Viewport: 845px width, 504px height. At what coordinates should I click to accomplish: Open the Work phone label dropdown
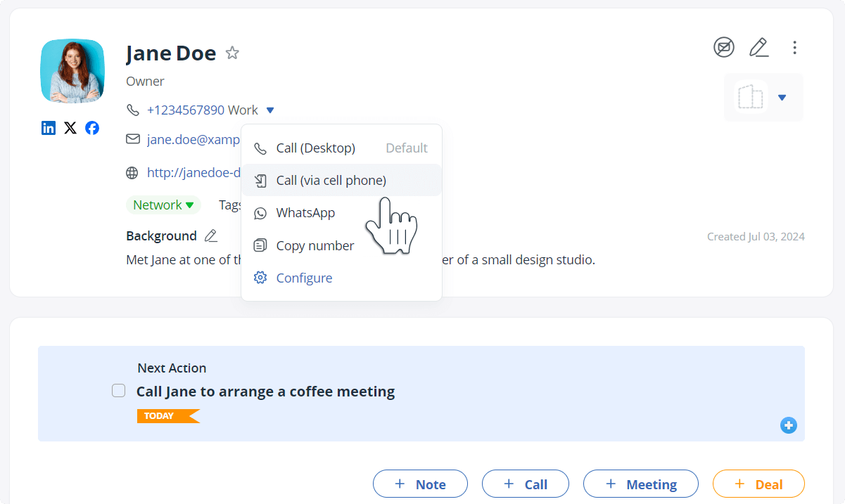[270, 110]
